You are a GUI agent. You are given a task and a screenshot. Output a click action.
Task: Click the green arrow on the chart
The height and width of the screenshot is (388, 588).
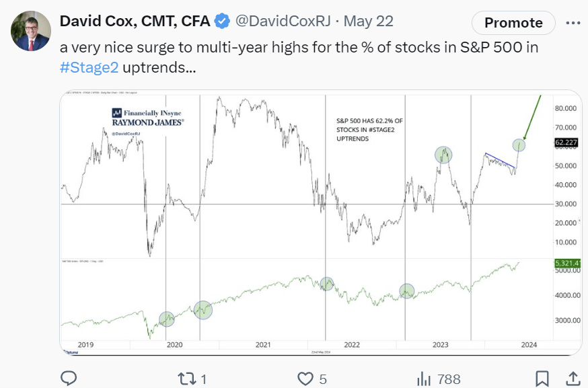point(531,118)
